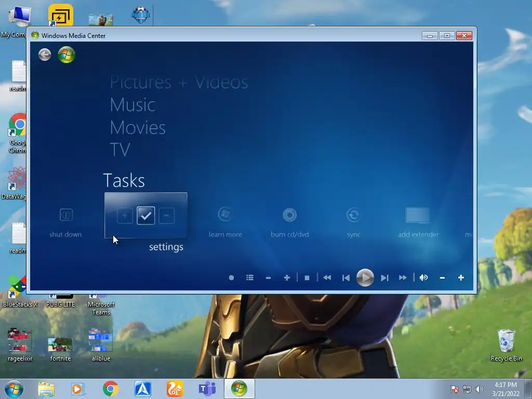The height and width of the screenshot is (399, 532).
Task: Stop playback with the stop button
Action: pos(307,278)
